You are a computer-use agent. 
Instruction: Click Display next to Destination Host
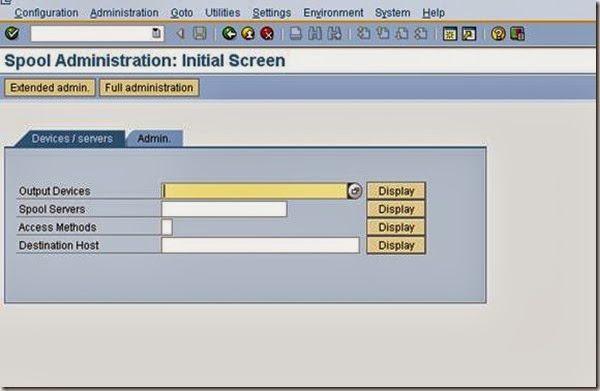pos(396,245)
